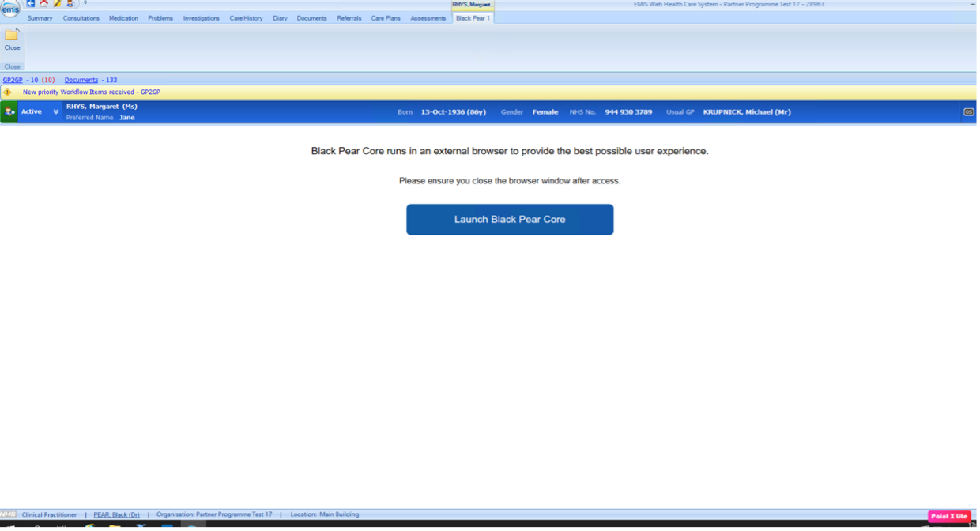The image size is (980, 531).
Task: Click the RHYS, Margaret patient tab header
Action: click(473, 5)
